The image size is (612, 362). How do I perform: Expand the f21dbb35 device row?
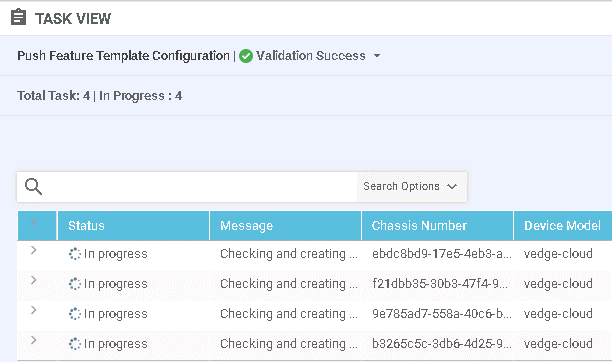tap(34, 280)
